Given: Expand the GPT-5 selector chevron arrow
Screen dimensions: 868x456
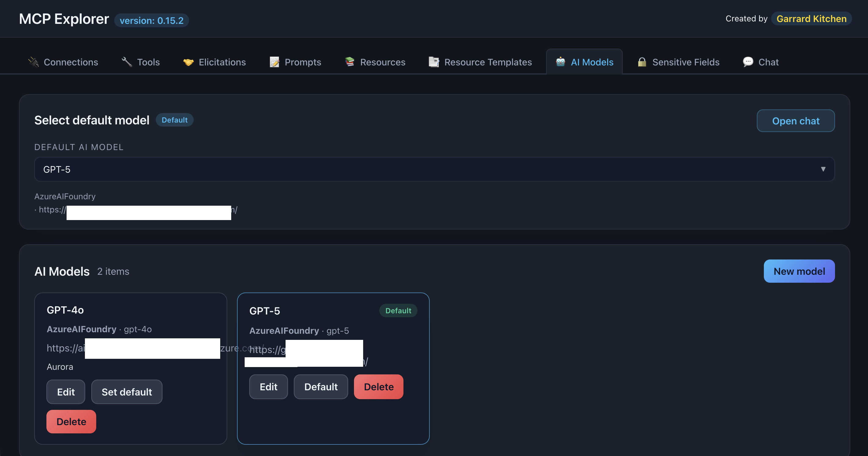Looking at the screenshot, I should coord(823,169).
